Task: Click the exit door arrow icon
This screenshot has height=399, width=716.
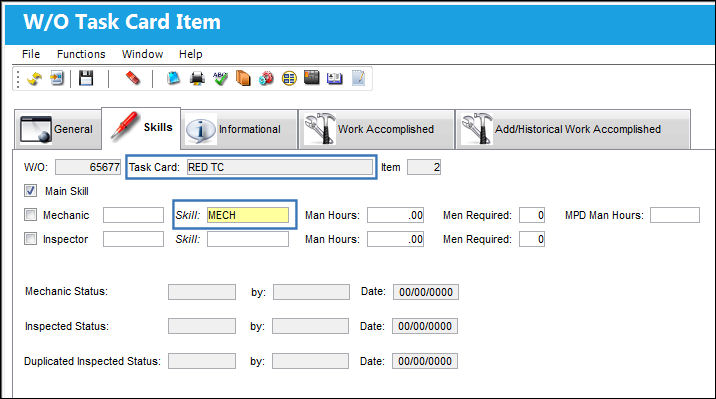Action: point(57,79)
